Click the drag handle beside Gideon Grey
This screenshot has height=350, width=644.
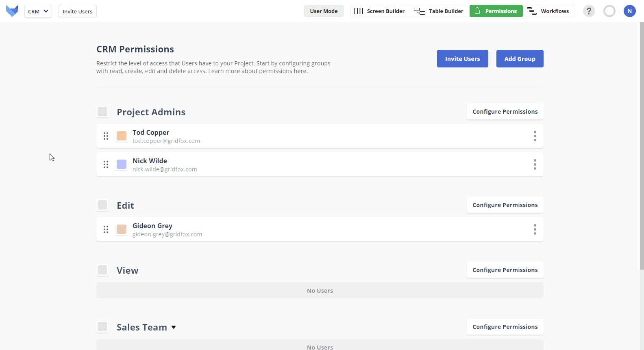click(x=106, y=229)
